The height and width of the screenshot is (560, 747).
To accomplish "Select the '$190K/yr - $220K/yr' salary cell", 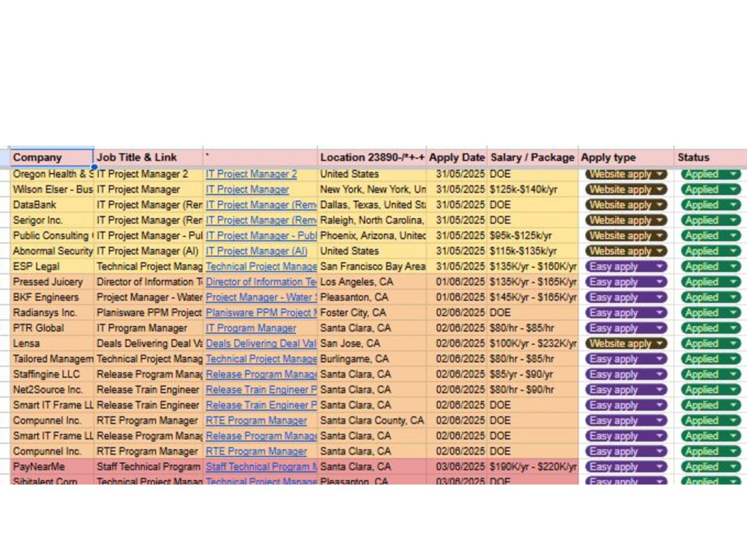I will coord(533,467).
